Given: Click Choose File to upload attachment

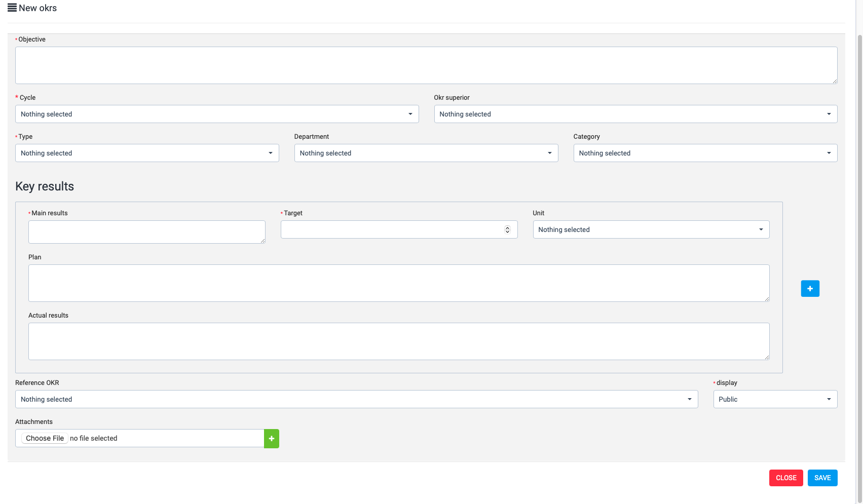Looking at the screenshot, I should 45,438.
